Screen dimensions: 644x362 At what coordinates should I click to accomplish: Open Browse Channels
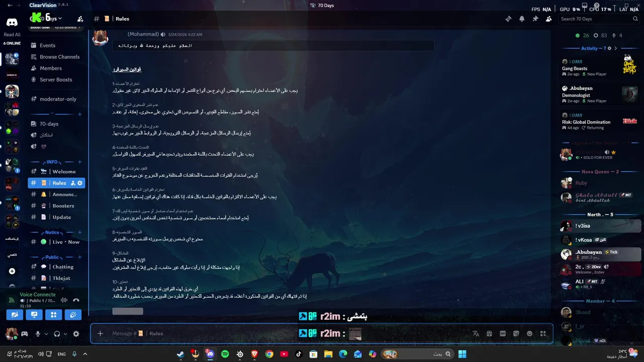(56, 57)
